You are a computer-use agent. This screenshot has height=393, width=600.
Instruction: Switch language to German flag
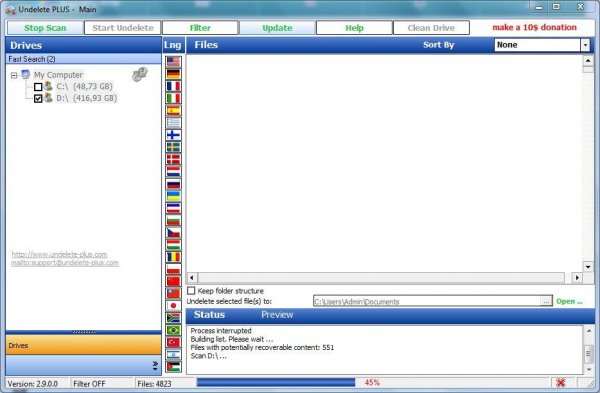click(x=173, y=74)
